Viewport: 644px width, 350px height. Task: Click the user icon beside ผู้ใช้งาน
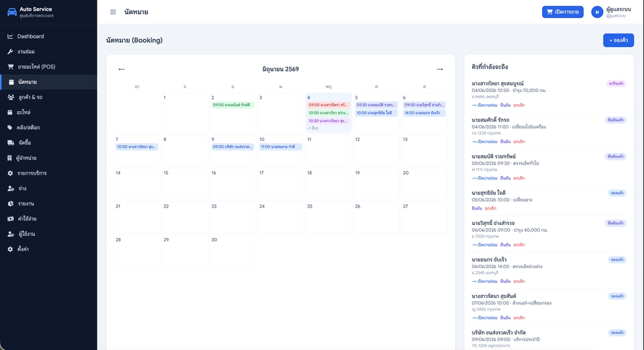click(x=11, y=234)
